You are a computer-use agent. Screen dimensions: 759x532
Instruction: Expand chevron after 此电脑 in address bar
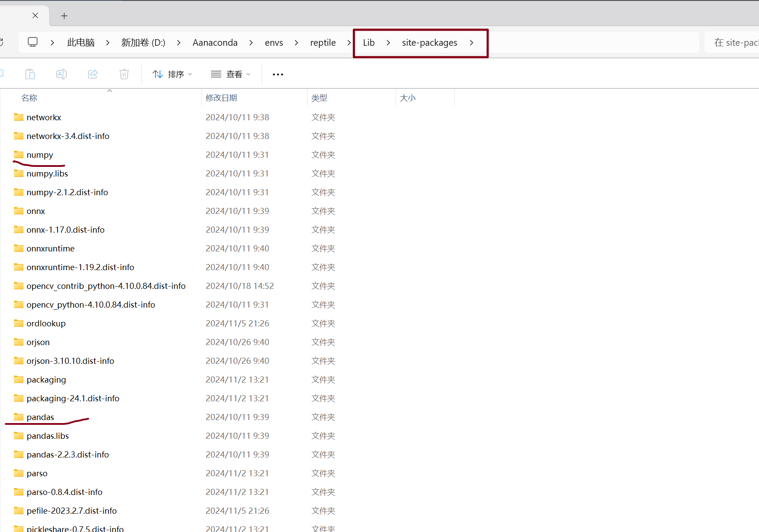(108, 43)
